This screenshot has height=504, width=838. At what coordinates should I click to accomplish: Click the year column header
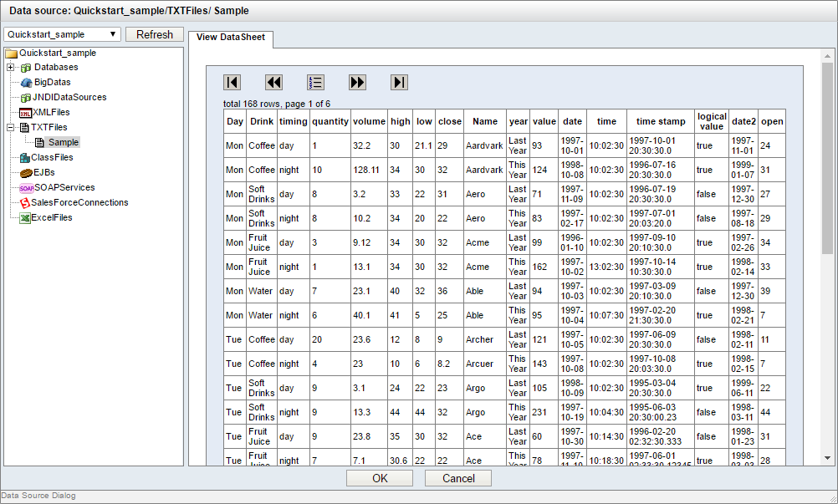519,122
